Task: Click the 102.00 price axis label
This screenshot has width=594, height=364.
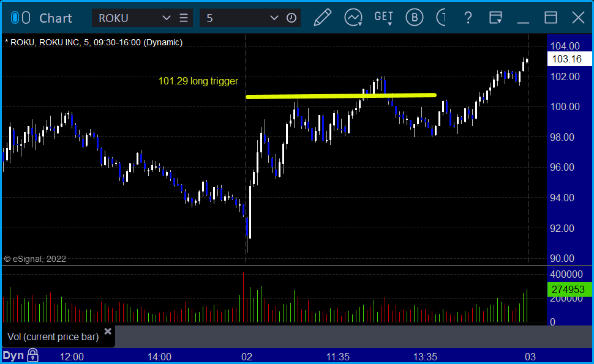Action: pyautogui.click(x=565, y=77)
